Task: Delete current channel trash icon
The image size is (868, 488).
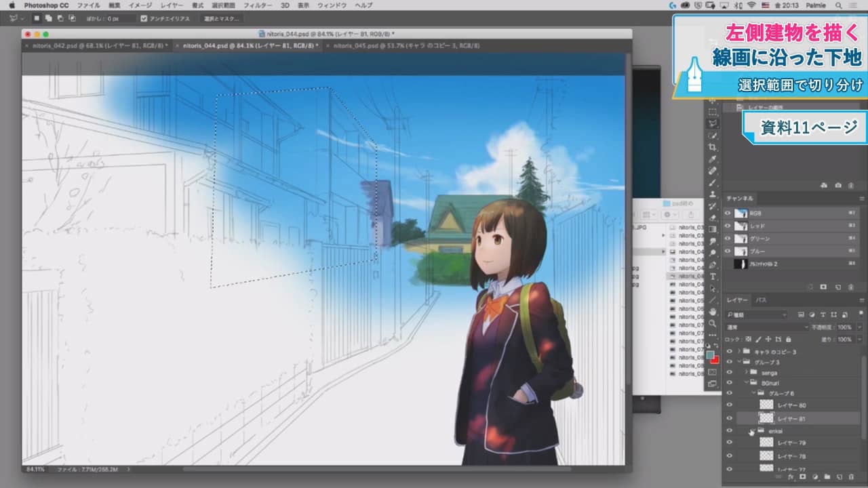Action: coord(851,287)
